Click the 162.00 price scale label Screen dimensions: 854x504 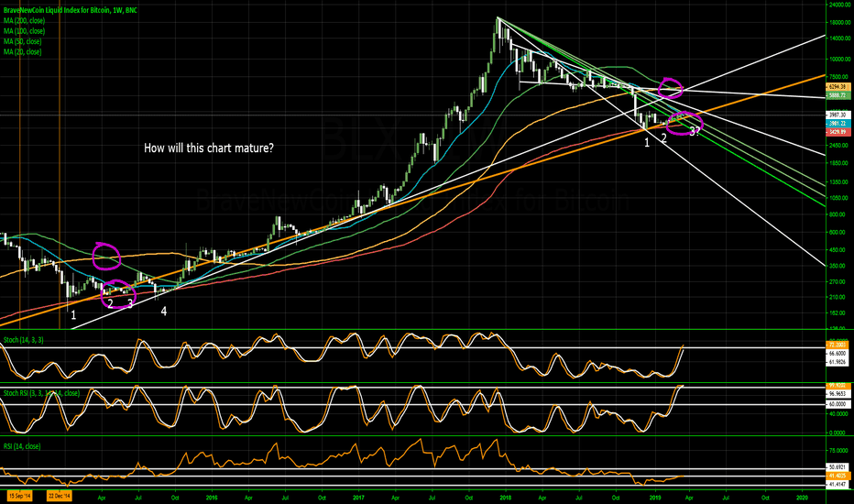(839, 313)
